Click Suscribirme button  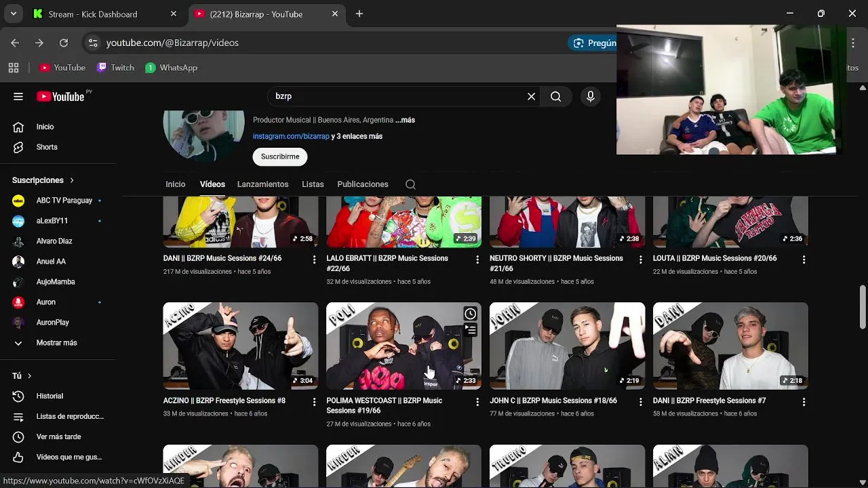[280, 157]
